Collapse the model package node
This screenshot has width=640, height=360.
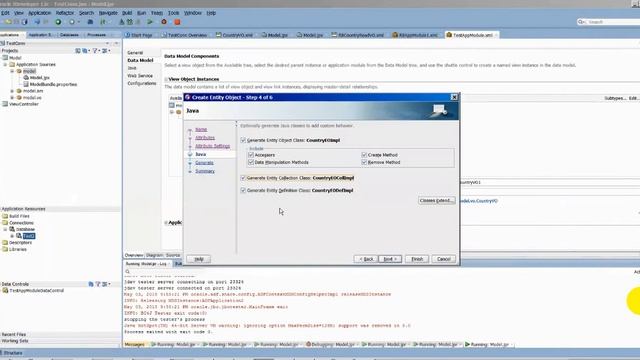coord(12,71)
